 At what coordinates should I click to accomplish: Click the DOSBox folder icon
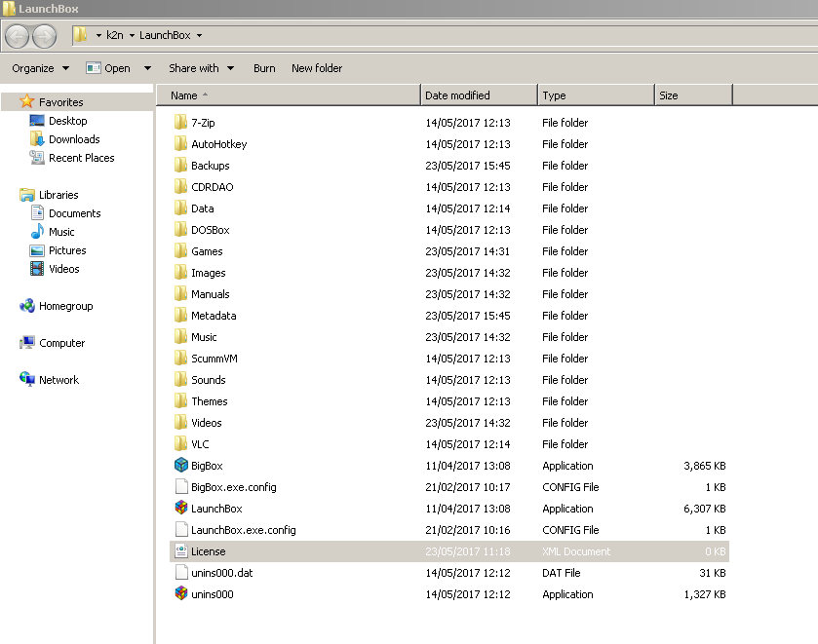click(x=180, y=229)
